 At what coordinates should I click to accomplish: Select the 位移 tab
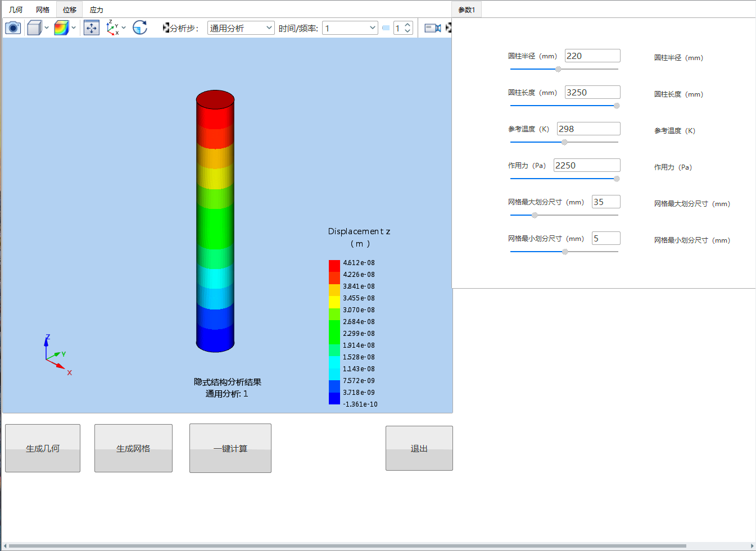pyautogui.click(x=70, y=10)
